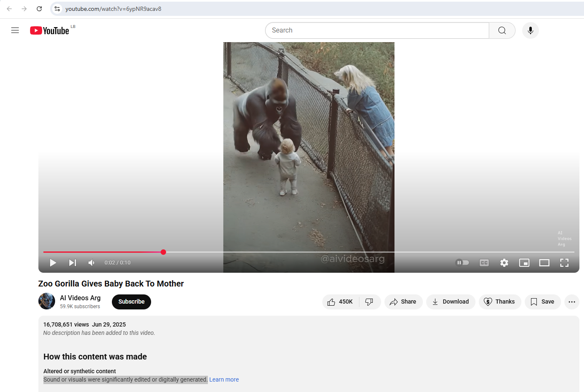Image resolution: width=584 pixels, height=392 pixels.
Task: Open site permissions in the address bar
Action: tap(56, 8)
